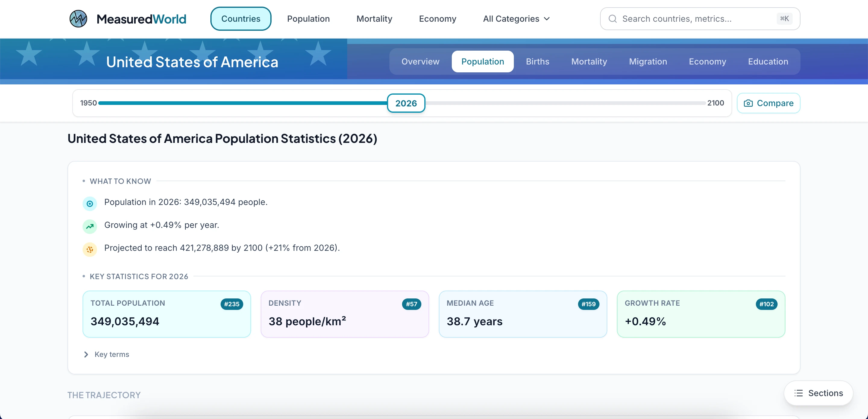Select the Overview tab
Screen dimensions: 868x419
(x=420, y=62)
